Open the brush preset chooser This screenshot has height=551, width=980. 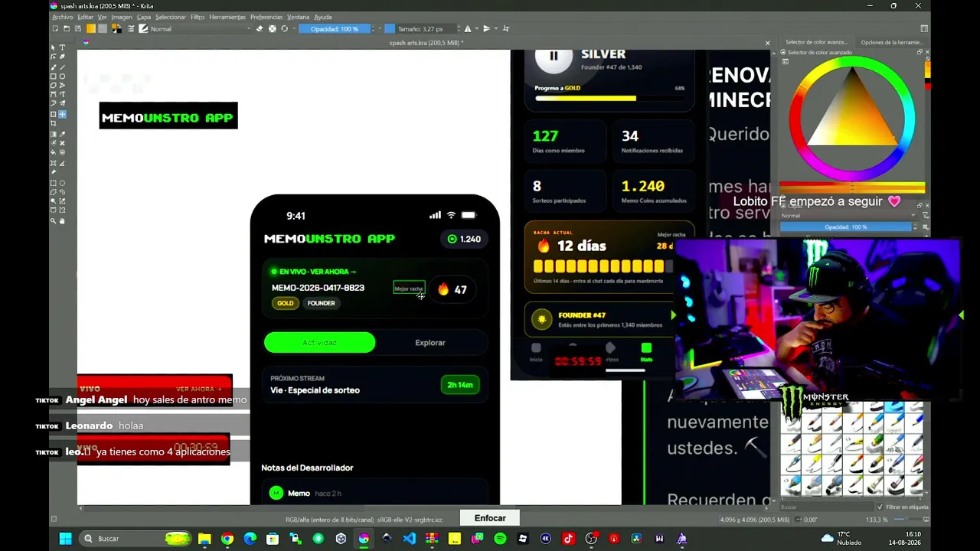[x=143, y=29]
